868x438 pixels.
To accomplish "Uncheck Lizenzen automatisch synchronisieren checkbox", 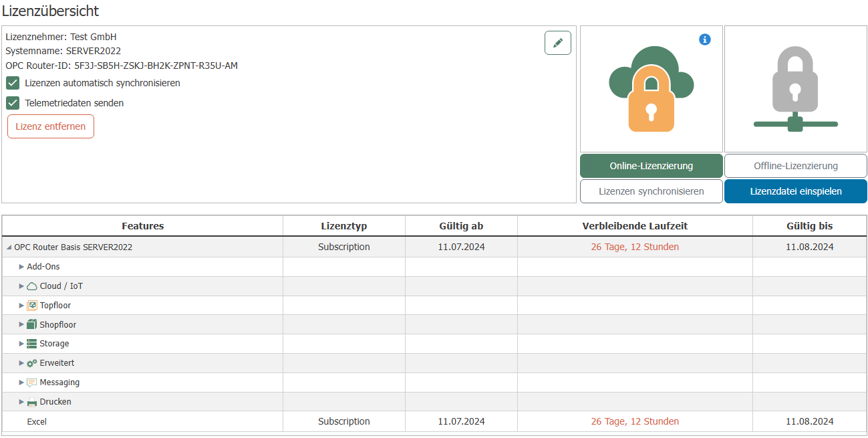I will point(13,83).
